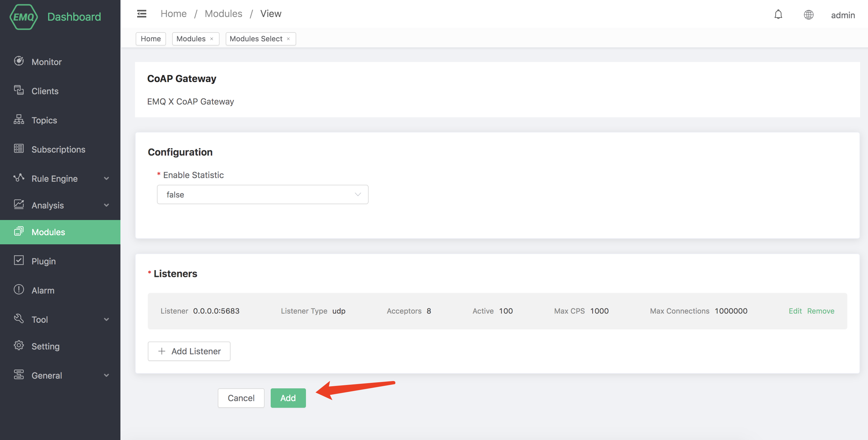
Task: Click the Dashboard title text
Action: [74, 17]
